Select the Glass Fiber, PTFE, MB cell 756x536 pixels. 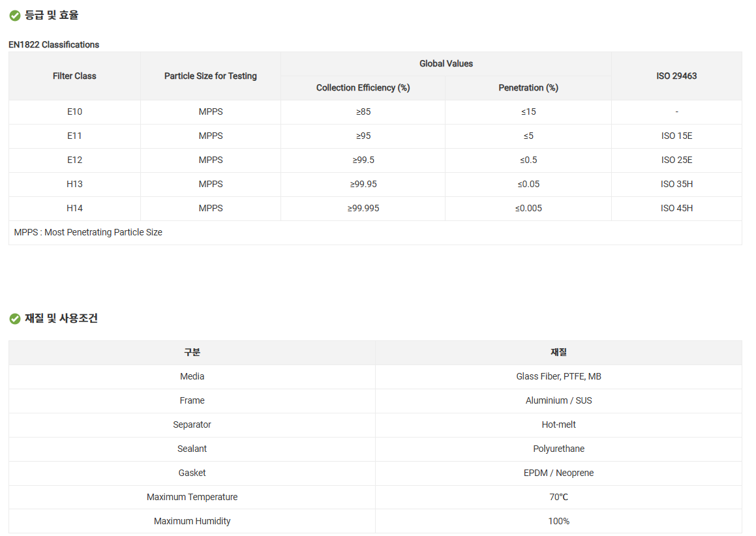pyautogui.click(x=558, y=377)
